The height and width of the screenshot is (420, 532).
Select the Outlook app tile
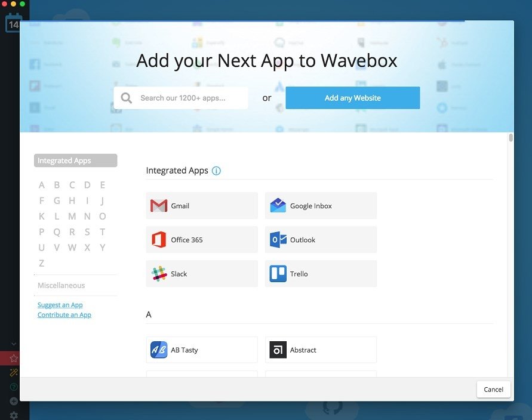coord(321,240)
